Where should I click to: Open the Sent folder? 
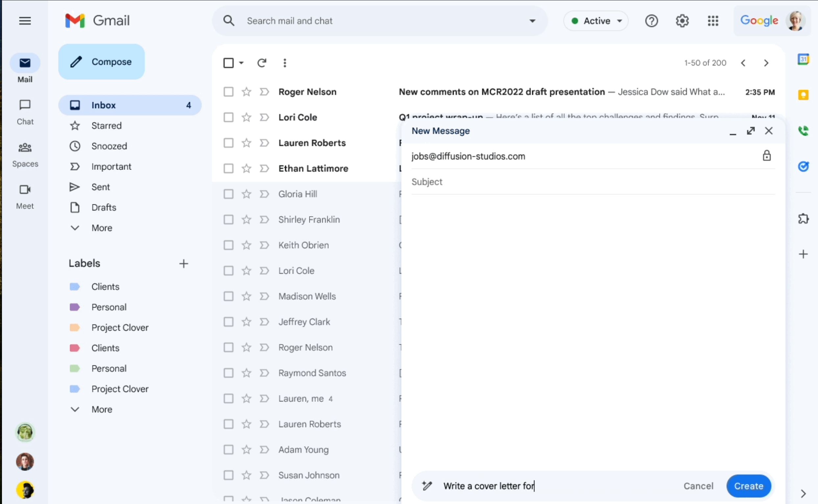pyautogui.click(x=100, y=187)
